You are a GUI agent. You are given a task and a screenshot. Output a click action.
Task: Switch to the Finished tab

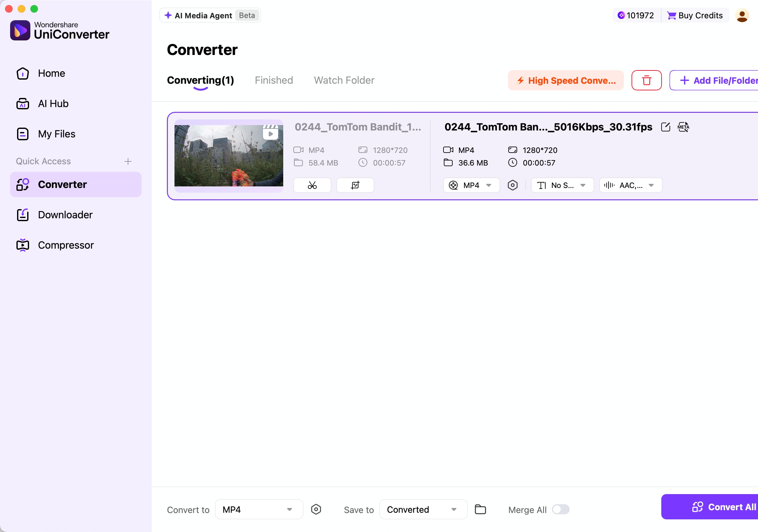274,80
